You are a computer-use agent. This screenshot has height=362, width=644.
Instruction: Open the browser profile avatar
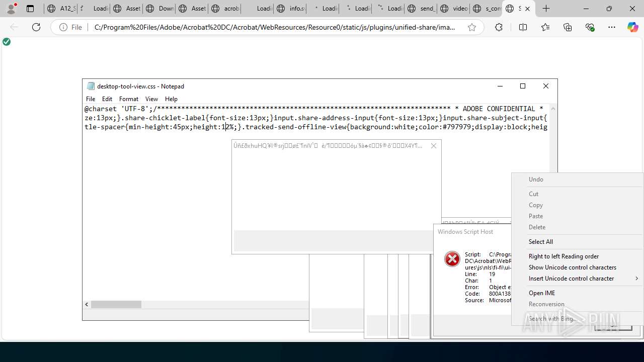pyautogui.click(x=11, y=9)
